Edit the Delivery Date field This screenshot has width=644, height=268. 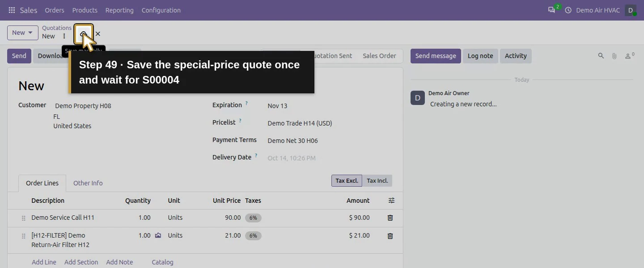pos(330,158)
